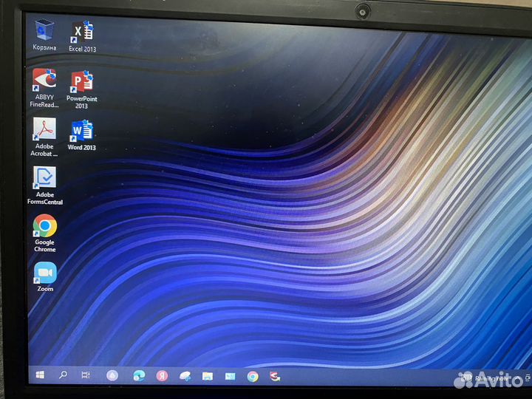
Task: Select the Google Chrome desktop shortcut
Action: click(45, 233)
